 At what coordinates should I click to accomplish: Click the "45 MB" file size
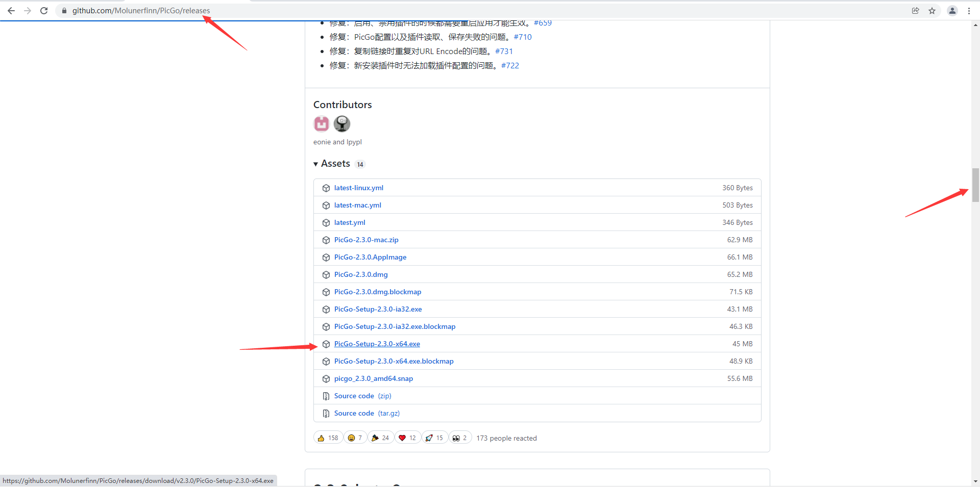[x=742, y=344]
